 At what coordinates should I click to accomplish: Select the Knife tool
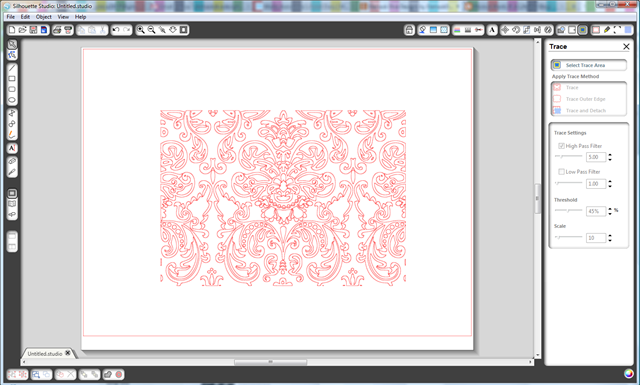pyautogui.click(x=12, y=172)
